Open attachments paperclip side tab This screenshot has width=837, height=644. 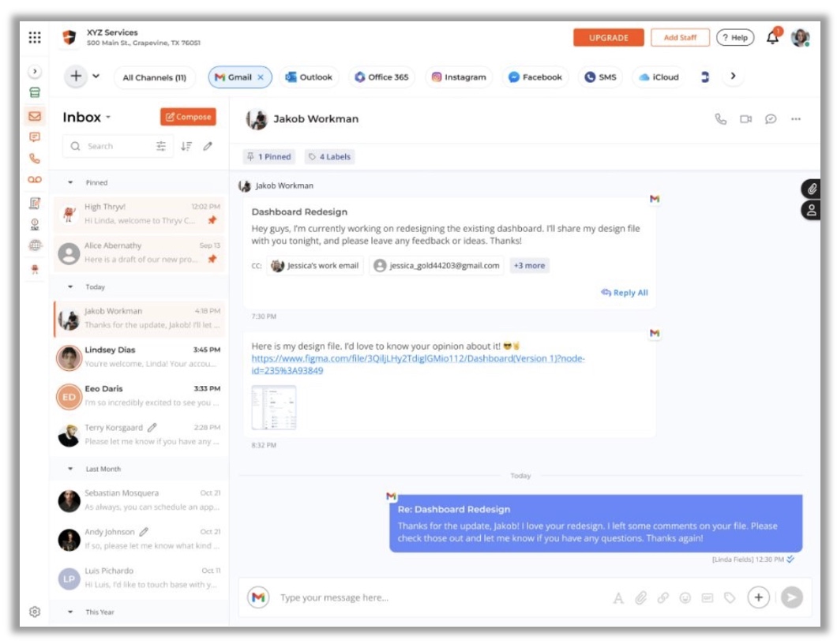point(811,189)
